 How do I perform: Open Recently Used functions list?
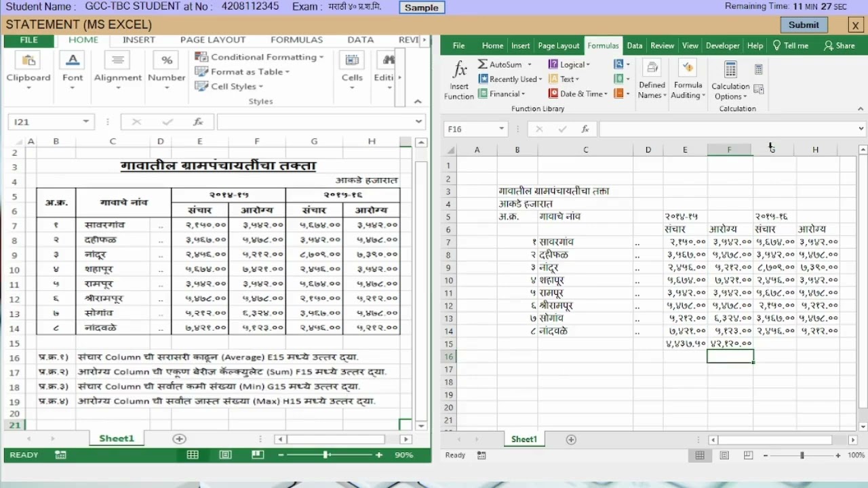click(511, 79)
